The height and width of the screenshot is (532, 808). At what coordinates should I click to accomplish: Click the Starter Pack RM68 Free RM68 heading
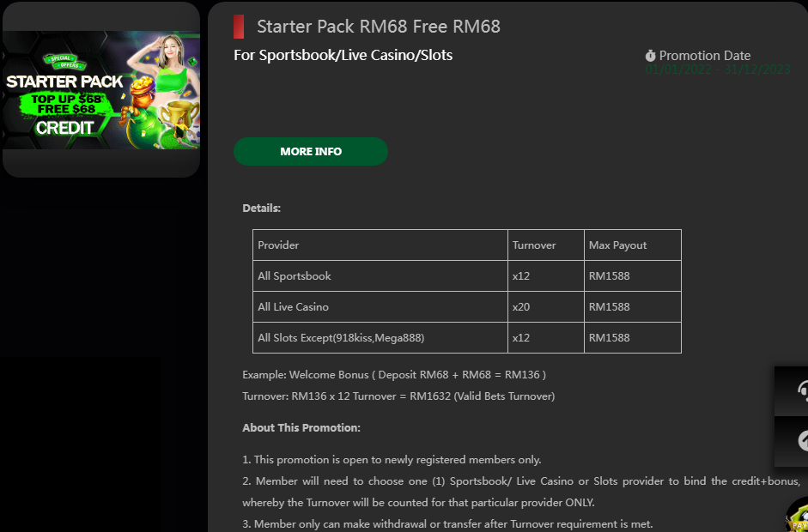pos(379,27)
